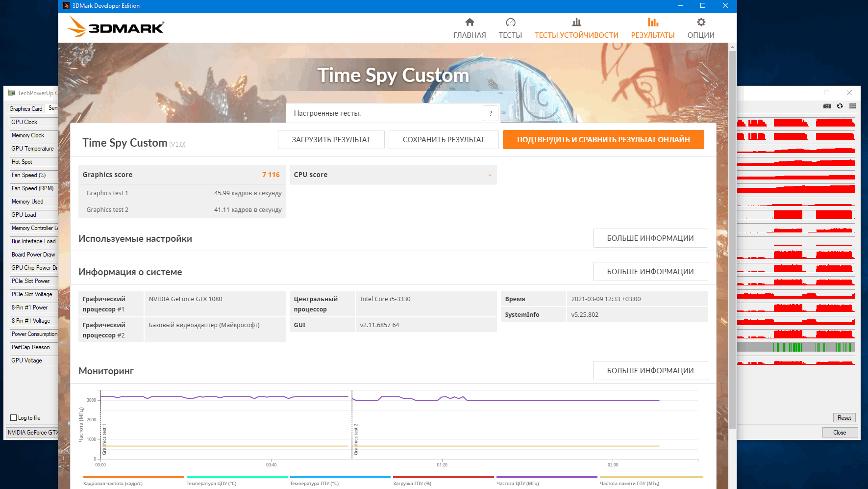Click Graphics test 2 result row
Image resolution: width=868 pixels, height=489 pixels.
tap(182, 210)
